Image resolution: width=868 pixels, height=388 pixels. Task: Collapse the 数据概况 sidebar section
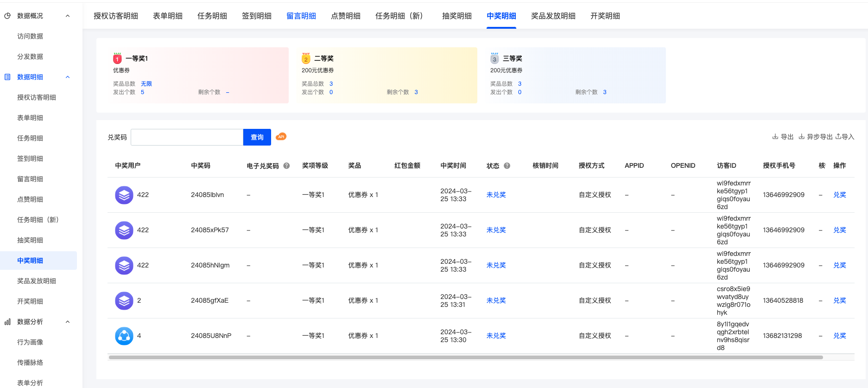[x=68, y=16]
